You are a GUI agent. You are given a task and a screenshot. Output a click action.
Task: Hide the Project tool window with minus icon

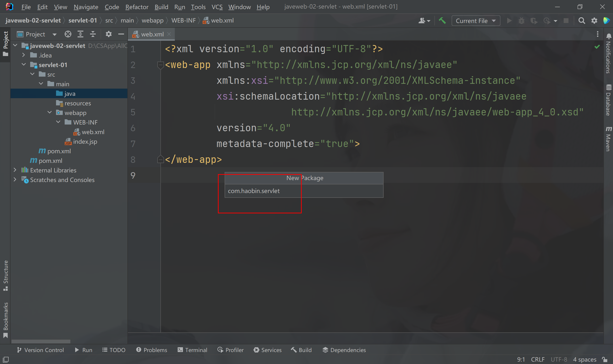121,34
